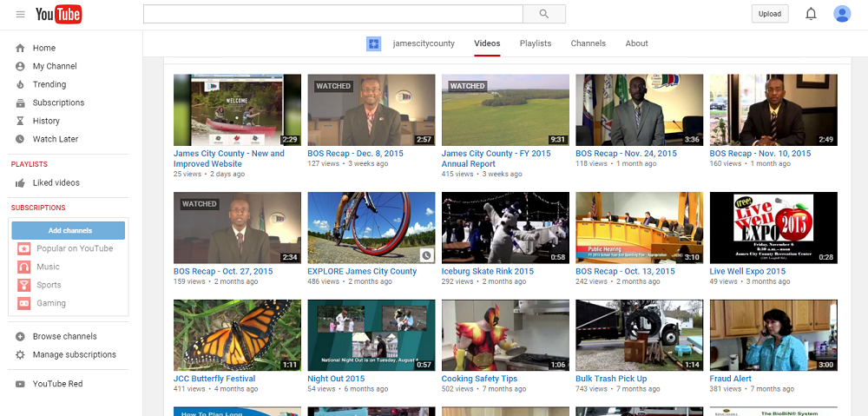
Task: Switch to the Playlists tab
Action: point(536,43)
